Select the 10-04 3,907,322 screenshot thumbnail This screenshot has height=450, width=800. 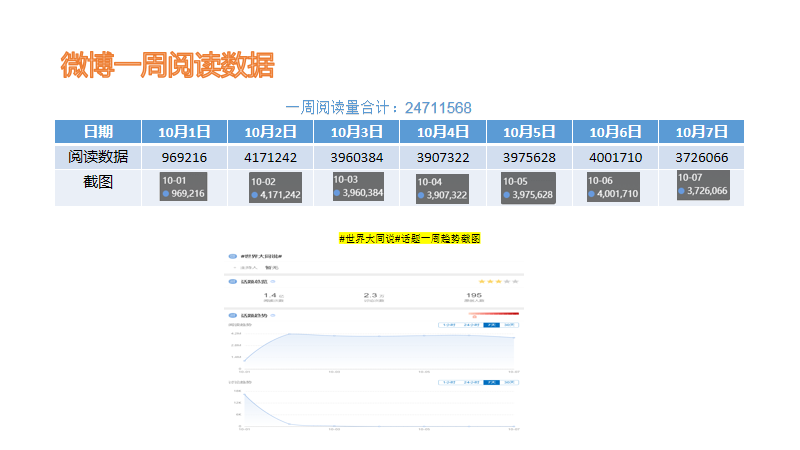[x=442, y=189]
